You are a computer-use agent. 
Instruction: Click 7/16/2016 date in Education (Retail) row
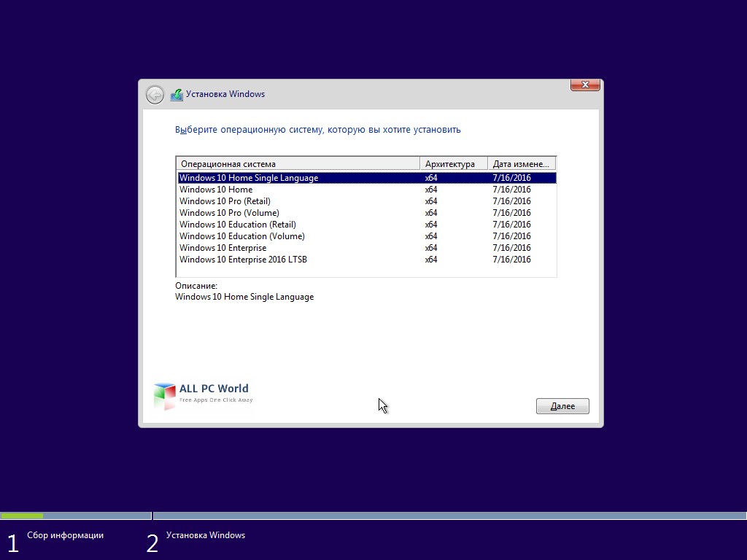[511, 225]
